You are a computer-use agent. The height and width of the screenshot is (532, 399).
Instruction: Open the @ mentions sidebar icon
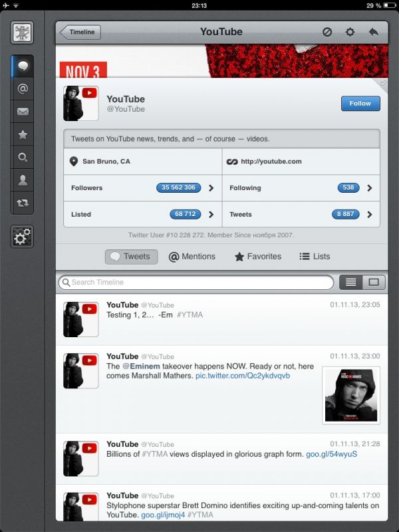23,88
